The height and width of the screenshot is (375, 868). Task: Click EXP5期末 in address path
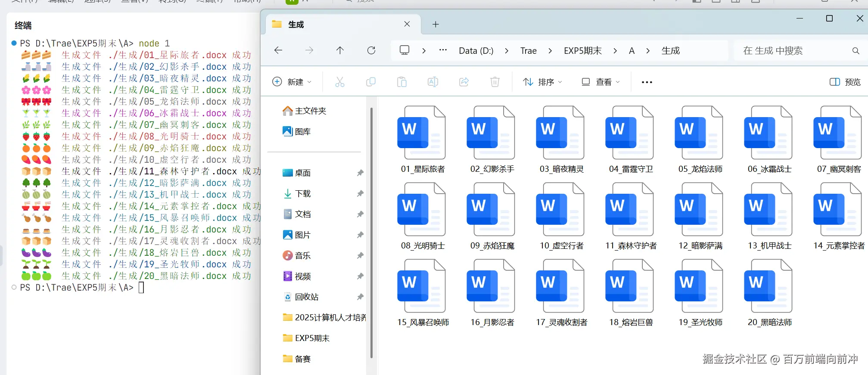point(583,51)
